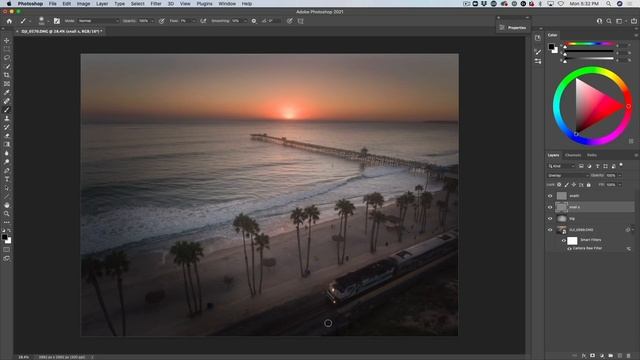This screenshot has height=360, width=640.
Task: Open the Image menu
Action: pos(83,4)
